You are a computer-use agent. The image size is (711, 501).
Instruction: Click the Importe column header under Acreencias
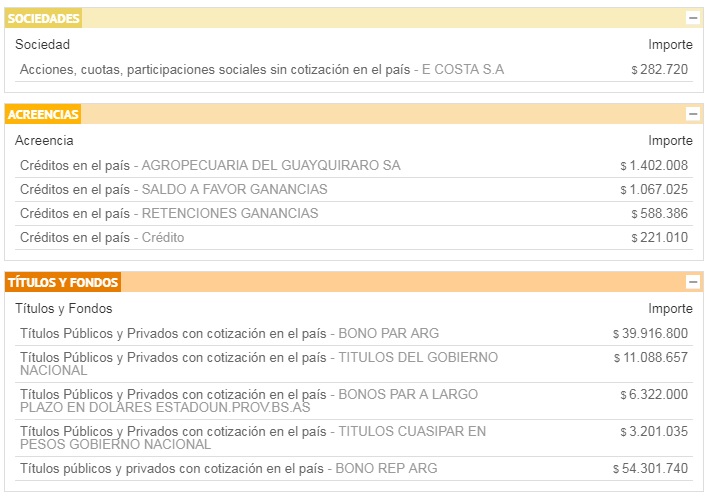tap(670, 141)
